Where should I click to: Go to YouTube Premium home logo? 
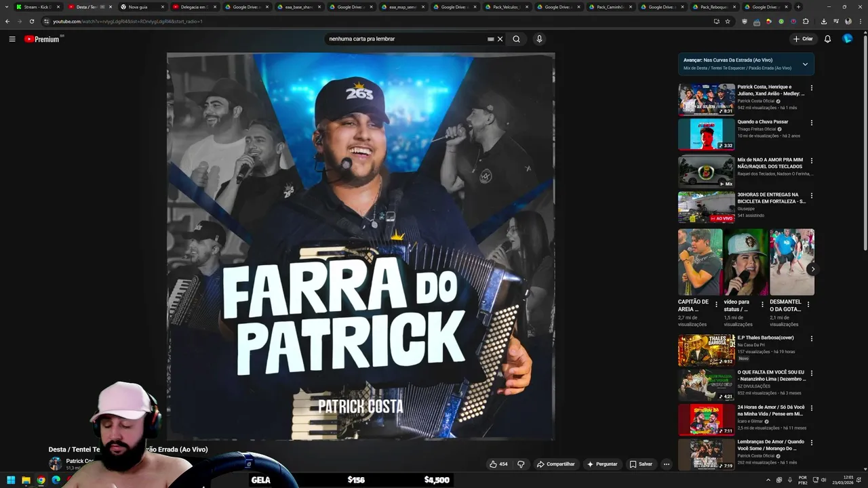tap(44, 39)
